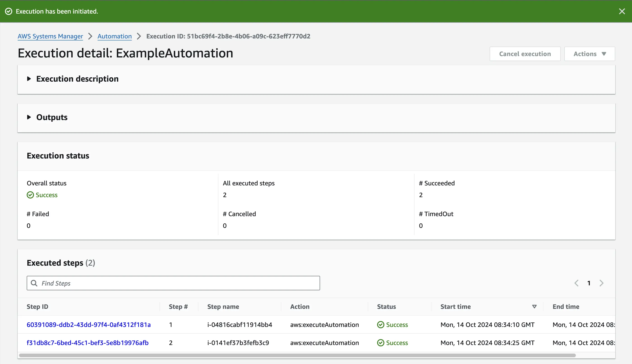Toggle the Execution status Success indicator
The image size is (632, 364).
click(x=42, y=195)
